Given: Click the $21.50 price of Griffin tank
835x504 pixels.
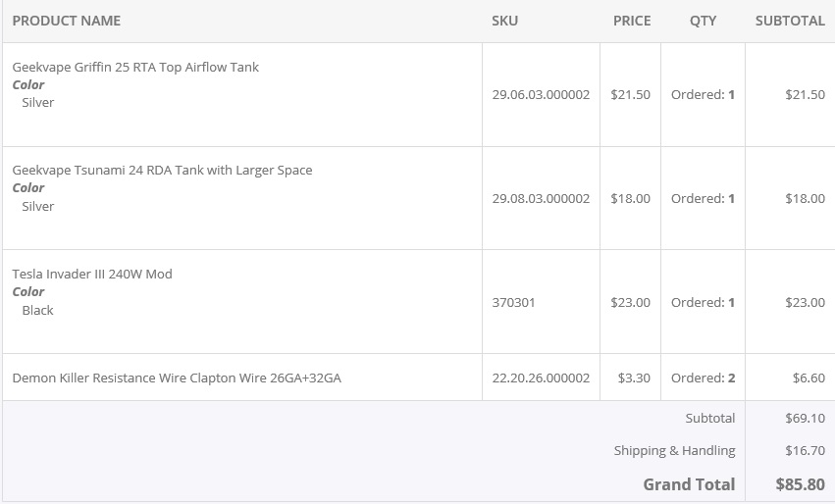Looking at the screenshot, I should 630,95.
